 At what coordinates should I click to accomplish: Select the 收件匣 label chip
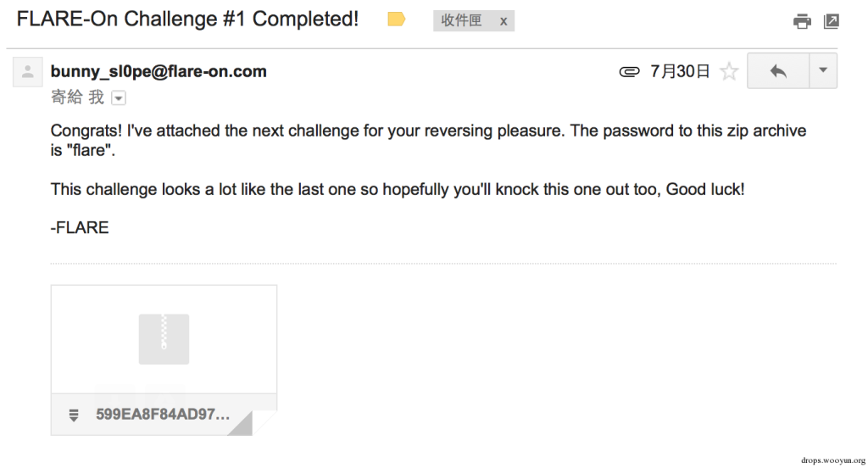(462, 20)
